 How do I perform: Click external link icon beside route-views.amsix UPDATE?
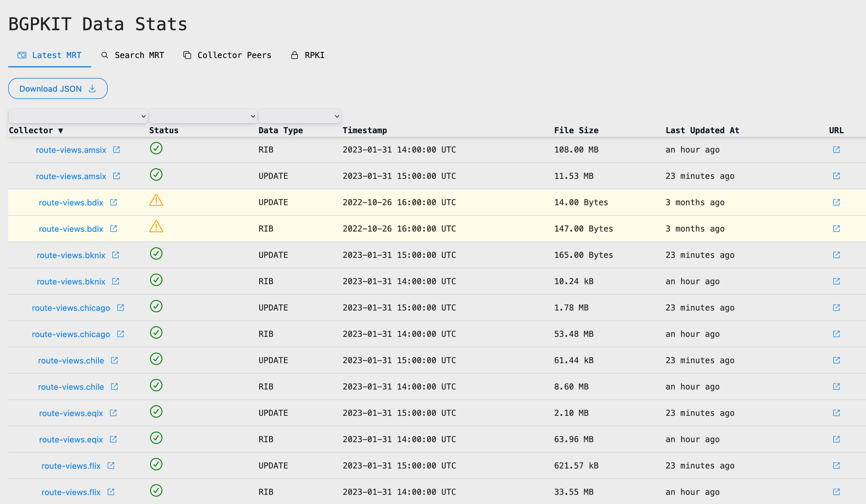click(x=116, y=176)
